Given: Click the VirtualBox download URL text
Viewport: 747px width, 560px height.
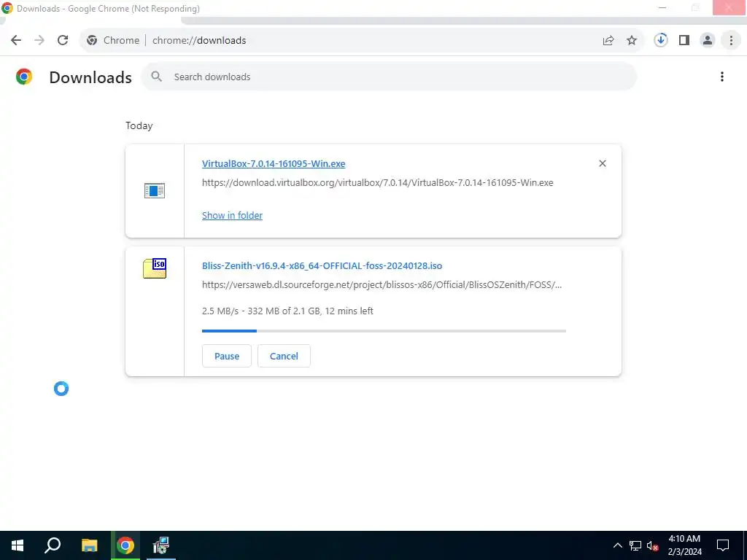Looking at the screenshot, I should [377, 183].
